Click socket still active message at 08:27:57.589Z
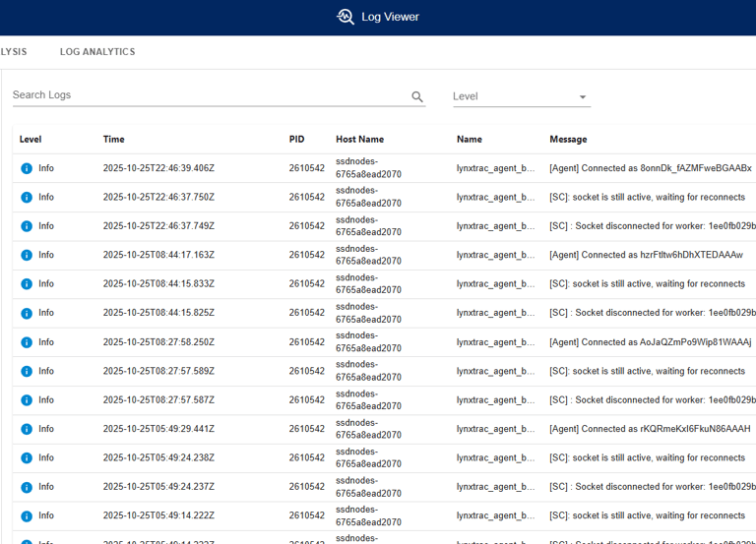Screen dimensions: 756x544 coord(647,371)
